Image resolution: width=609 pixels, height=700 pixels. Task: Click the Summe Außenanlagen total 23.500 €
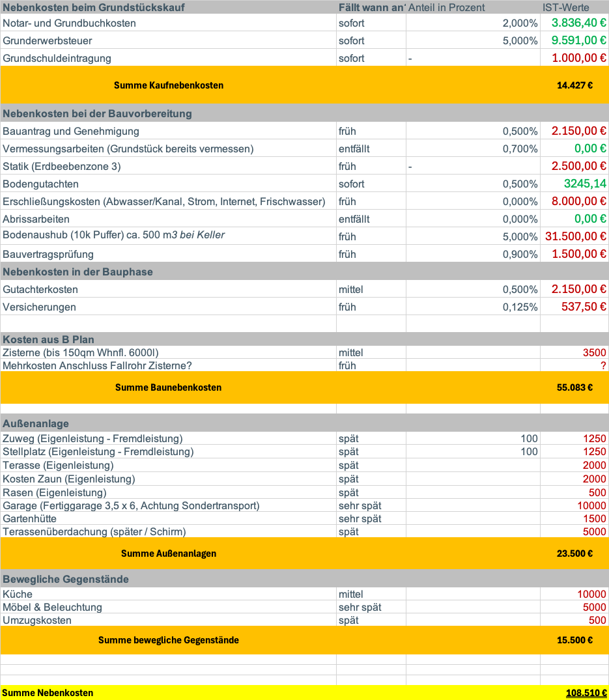tap(574, 553)
